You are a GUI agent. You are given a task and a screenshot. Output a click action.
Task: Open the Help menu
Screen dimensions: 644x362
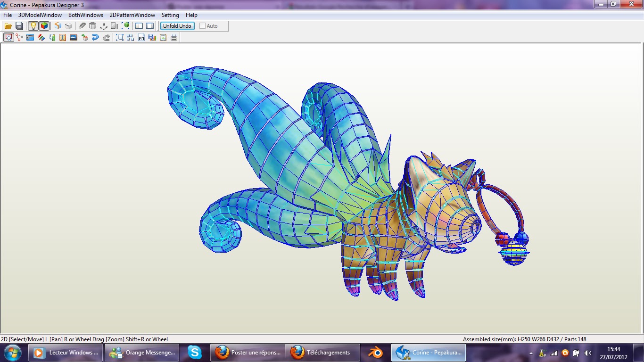[x=192, y=15]
